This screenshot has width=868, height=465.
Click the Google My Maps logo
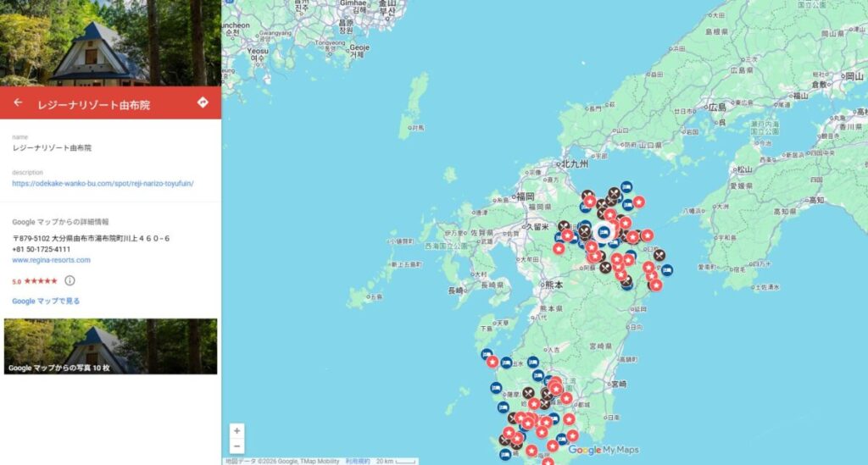pyautogui.click(x=603, y=450)
